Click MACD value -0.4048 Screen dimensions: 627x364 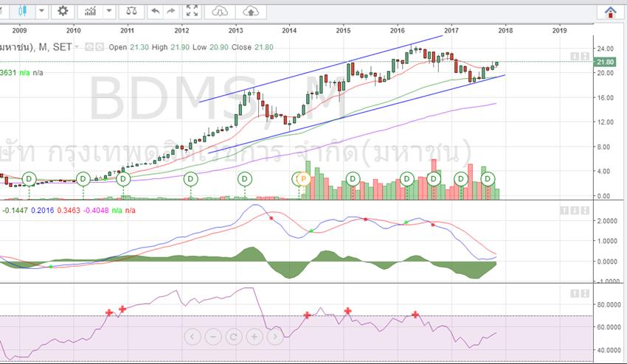point(96,210)
